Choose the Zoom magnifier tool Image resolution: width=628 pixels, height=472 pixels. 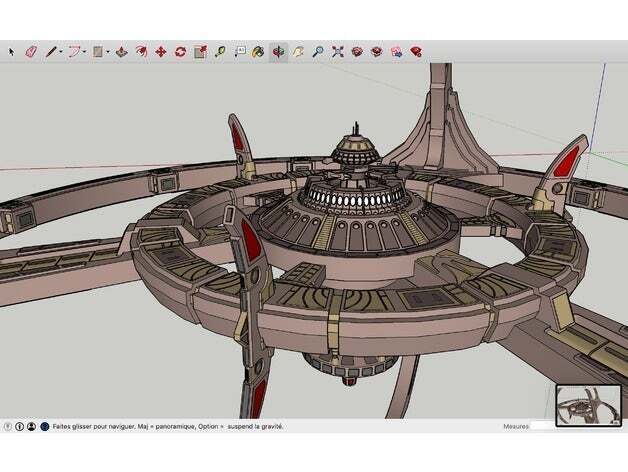coord(318,52)
